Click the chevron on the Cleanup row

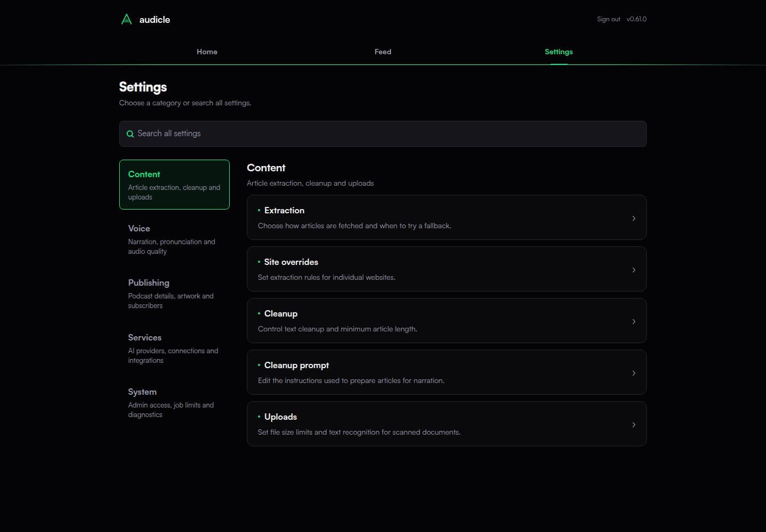point(634,321)
